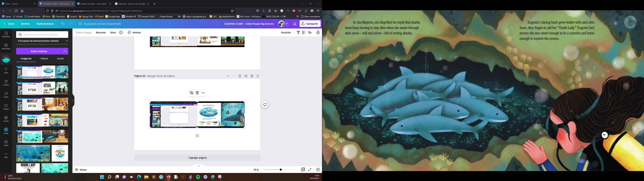Click the uploads search field
Screen dimensions: 644x181
point(42,34)
